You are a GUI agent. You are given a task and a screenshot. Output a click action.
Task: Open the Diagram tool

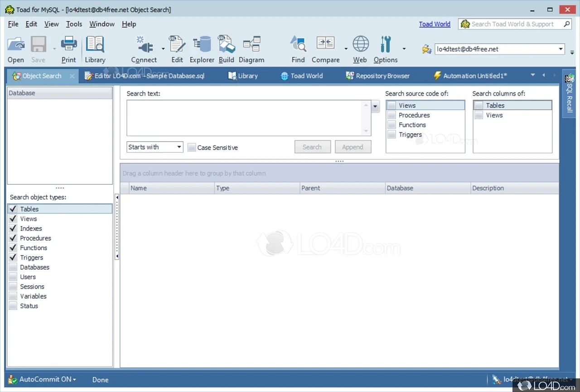[251, 45]
